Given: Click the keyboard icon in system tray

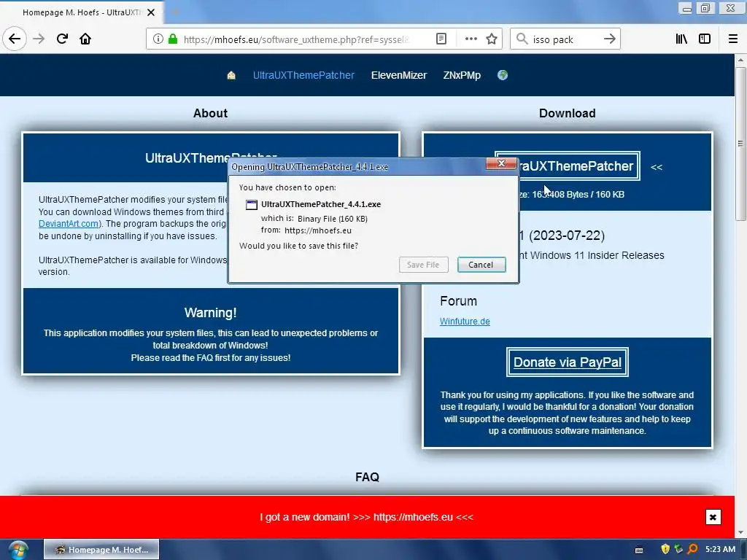Looking at the screenshot, I should [639, 550].
